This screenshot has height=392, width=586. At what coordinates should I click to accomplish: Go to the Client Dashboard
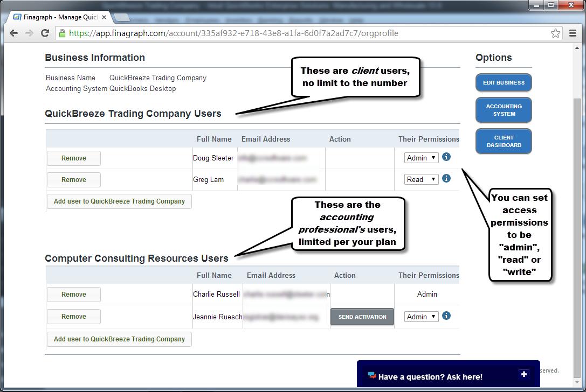[504, 141]
